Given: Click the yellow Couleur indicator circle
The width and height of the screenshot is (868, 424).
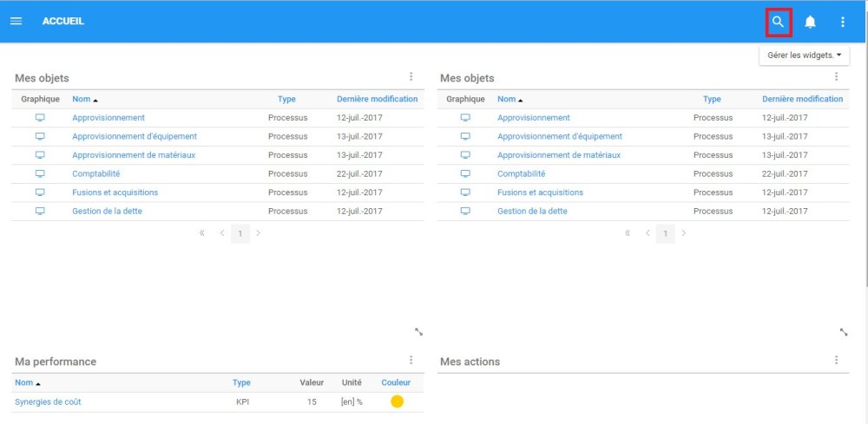Looking at the screenshot, I should (397, 401).
